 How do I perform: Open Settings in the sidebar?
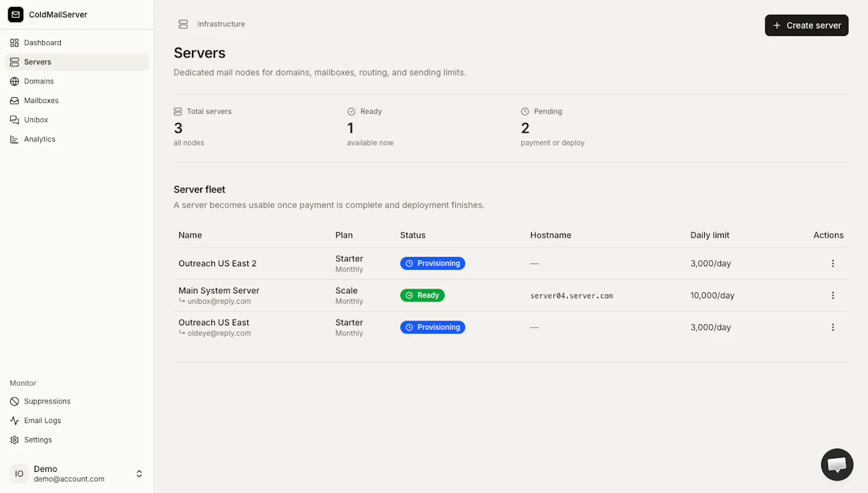[76, 440]
